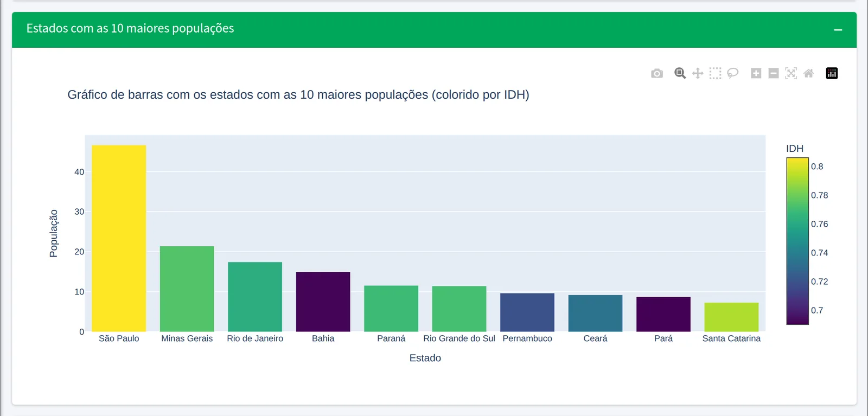
Task: Click the chart title 'Gráfico de barras...'
Action: pos(298,95)
